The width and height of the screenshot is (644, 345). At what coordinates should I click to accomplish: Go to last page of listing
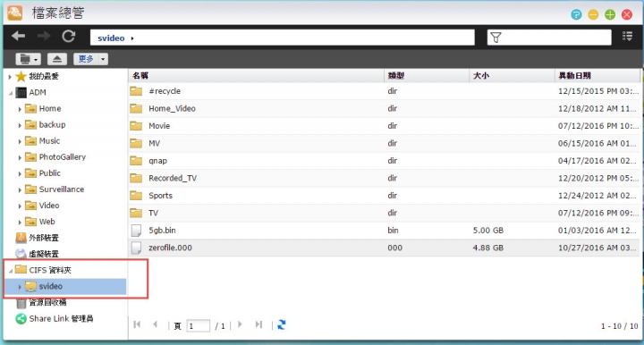tap(258, 324)
